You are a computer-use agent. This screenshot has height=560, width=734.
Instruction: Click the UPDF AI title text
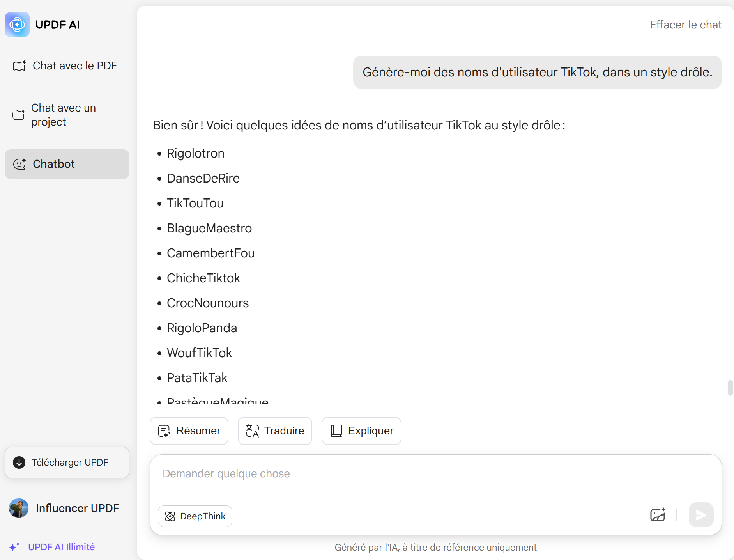pos(57,25)
